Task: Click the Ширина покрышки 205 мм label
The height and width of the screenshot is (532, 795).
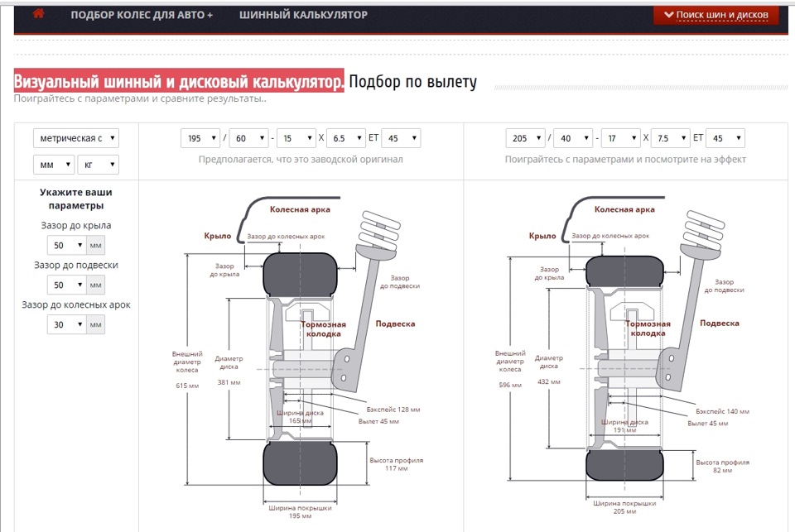Action: pos(624,507)
